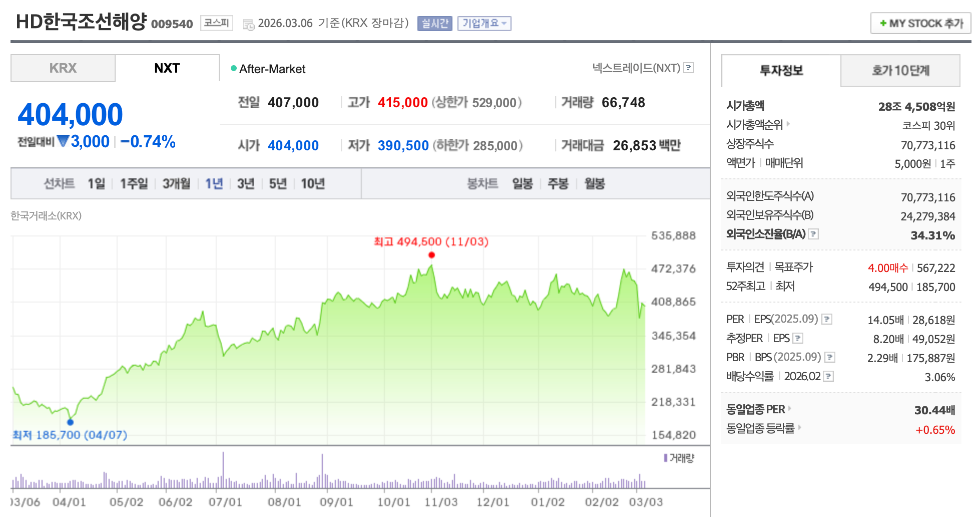Viewport: 980px width, 517px height.
Task: Click the 배당수익률 3.06% value
Action: [x=940, y=377]
